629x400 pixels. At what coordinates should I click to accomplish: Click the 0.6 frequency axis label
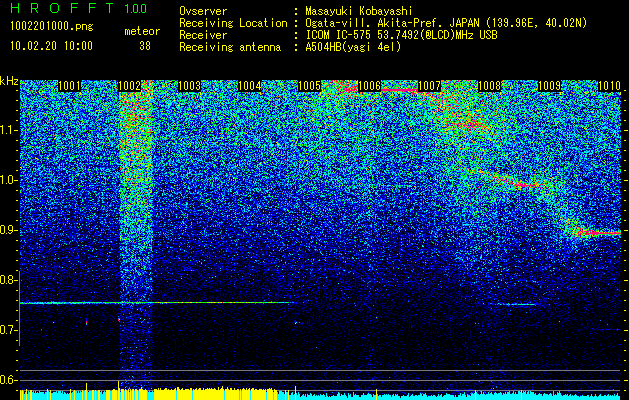tap(9, 380)
